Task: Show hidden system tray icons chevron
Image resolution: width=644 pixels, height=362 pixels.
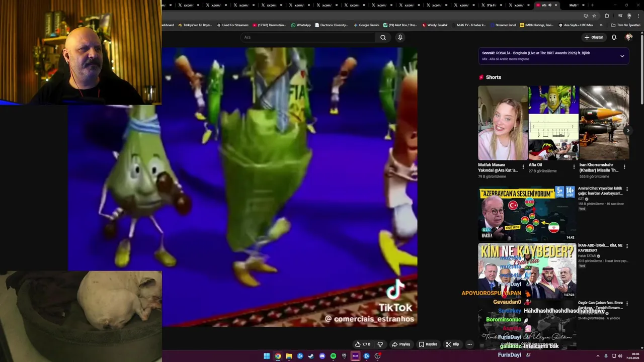Action: 598,356
